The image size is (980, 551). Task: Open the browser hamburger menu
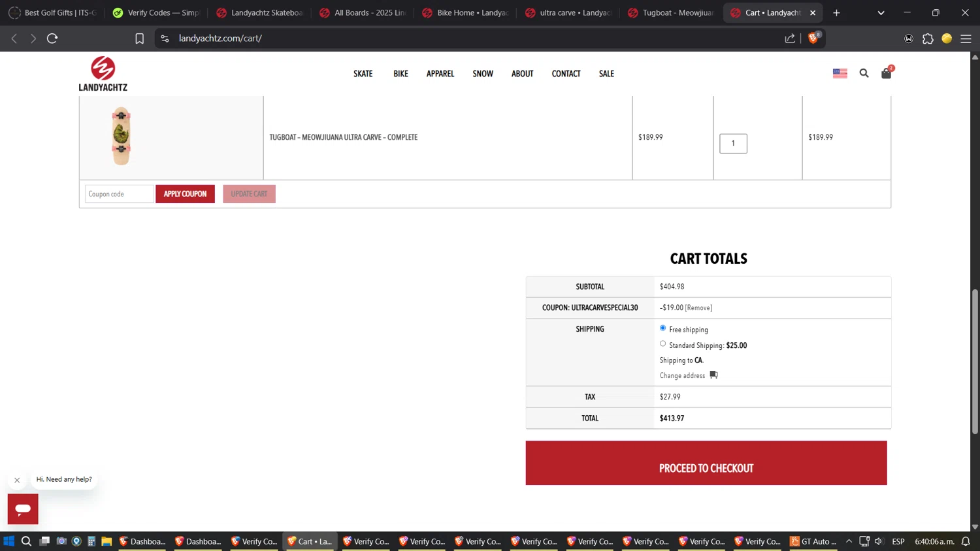(x=966, y=39)
